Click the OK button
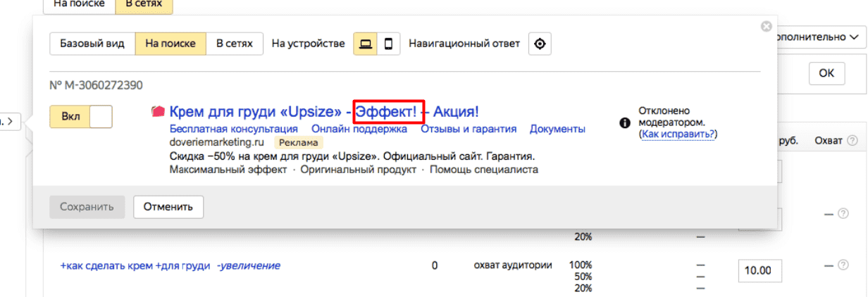Image resolution: width=868 pixels, height=297 pixels. click(x=826, y=72)
